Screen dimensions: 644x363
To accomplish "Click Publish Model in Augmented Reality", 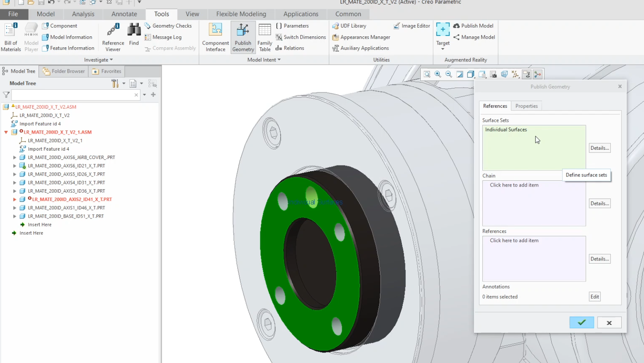I will click(x=473, y=26).
